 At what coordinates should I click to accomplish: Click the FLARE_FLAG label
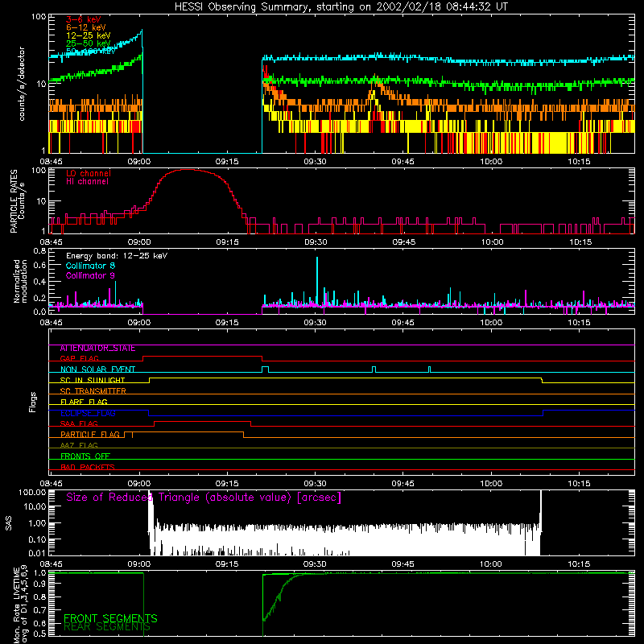point(84,402)
